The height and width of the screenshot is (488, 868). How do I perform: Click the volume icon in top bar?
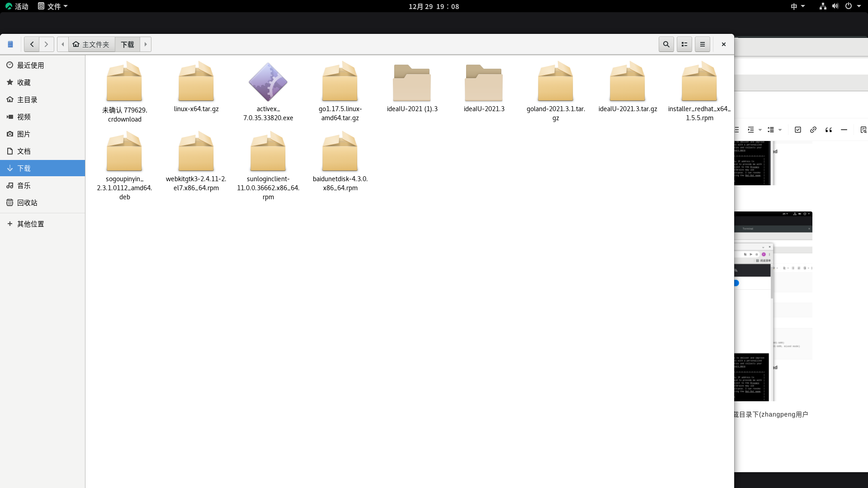(x=835, y=6)
